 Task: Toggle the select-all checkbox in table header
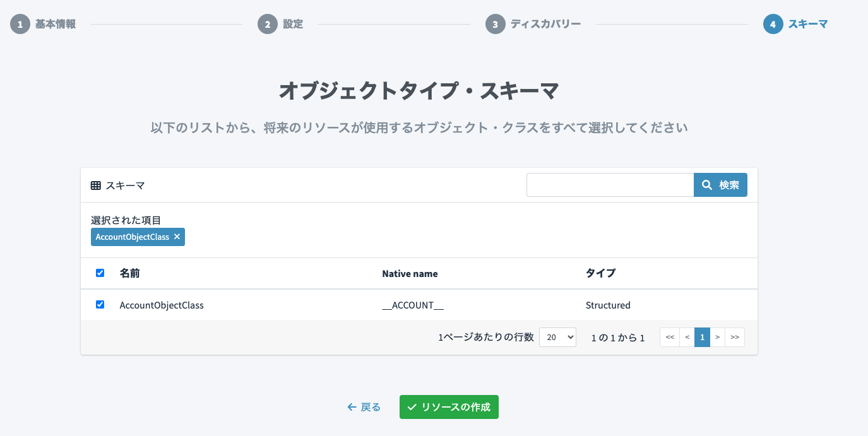click(x=100, y=273)
